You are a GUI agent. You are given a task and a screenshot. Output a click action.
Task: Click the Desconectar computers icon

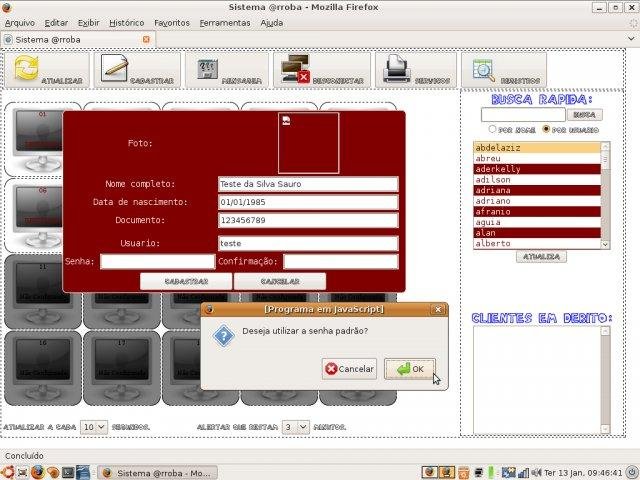(x=296, y=68)
